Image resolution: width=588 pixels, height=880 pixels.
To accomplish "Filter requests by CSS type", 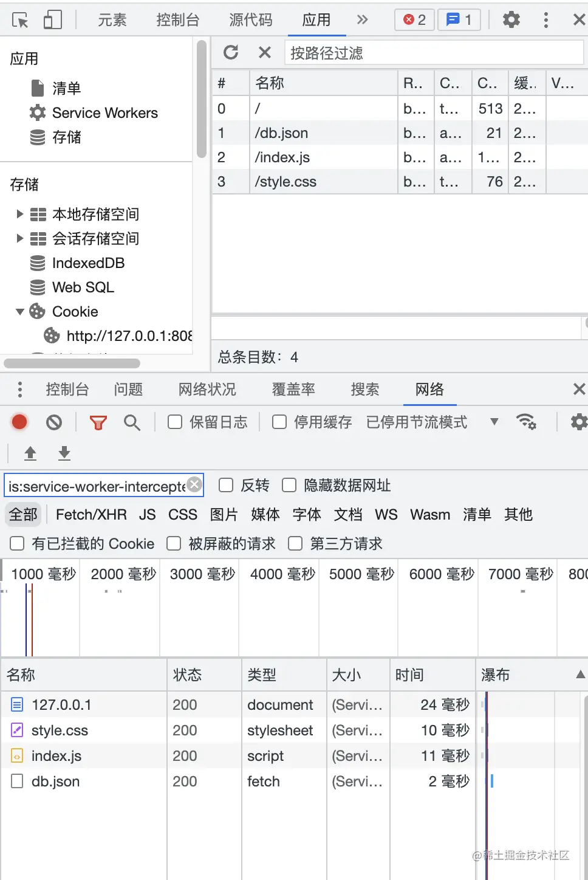I will click(183, 514).
